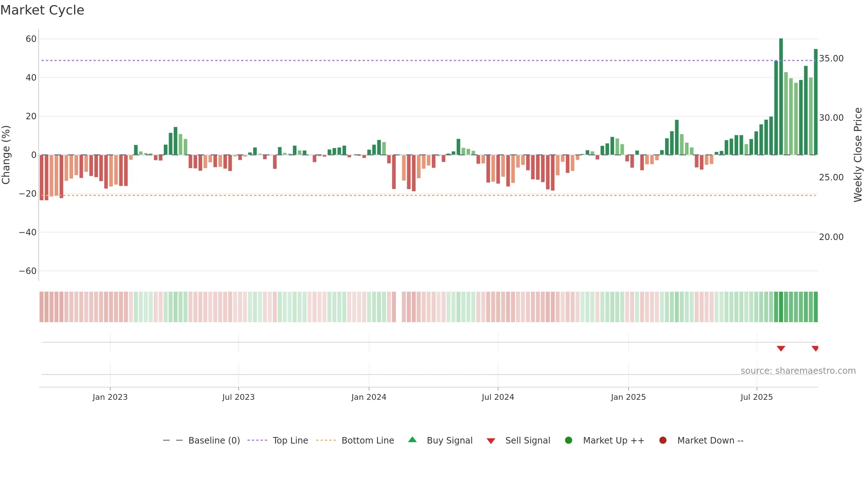Click the −40 tick on the left axis
The height and width of the screenshot is (488, 868).
tap(28, 232)
